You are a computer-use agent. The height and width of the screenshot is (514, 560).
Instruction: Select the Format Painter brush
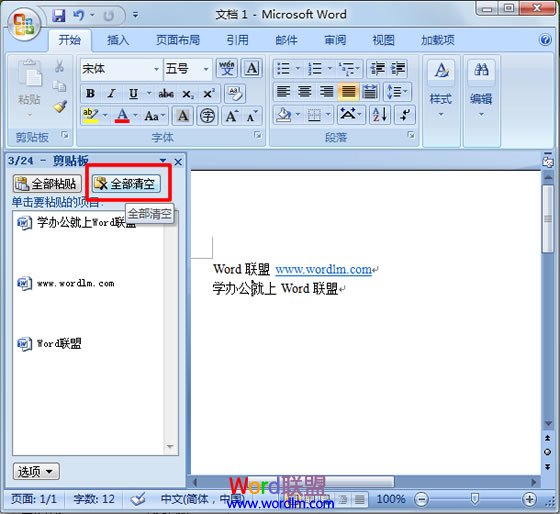[60, 106]
